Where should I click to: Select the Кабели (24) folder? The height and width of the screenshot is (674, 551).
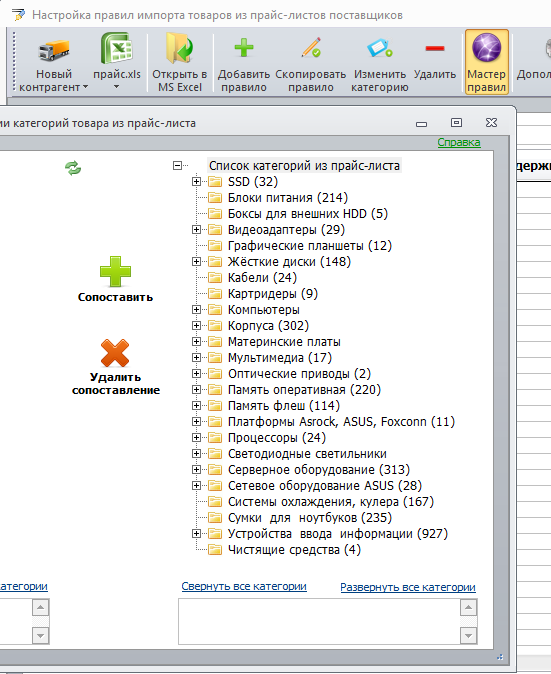tap(262, 278)
